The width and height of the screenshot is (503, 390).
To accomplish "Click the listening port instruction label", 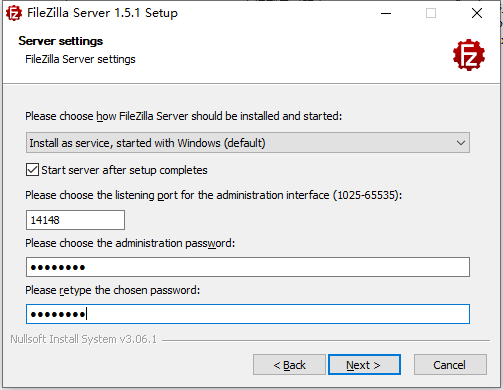I will click(214, 195).
